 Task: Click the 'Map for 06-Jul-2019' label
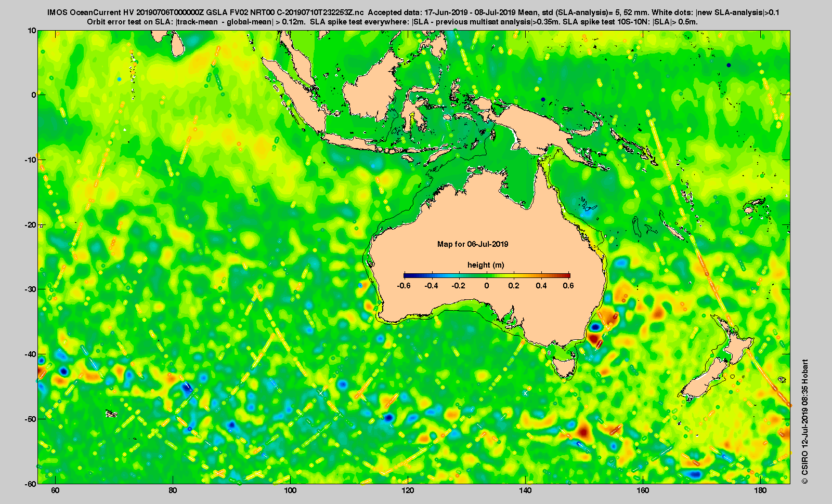[473, 244]
